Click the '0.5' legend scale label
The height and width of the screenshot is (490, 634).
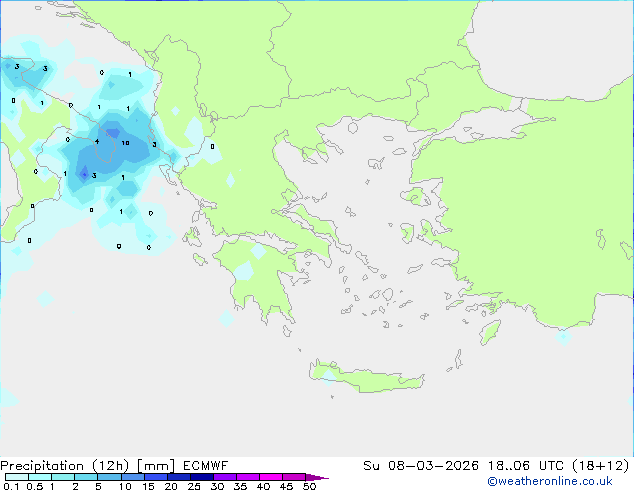tap(35, 486)
